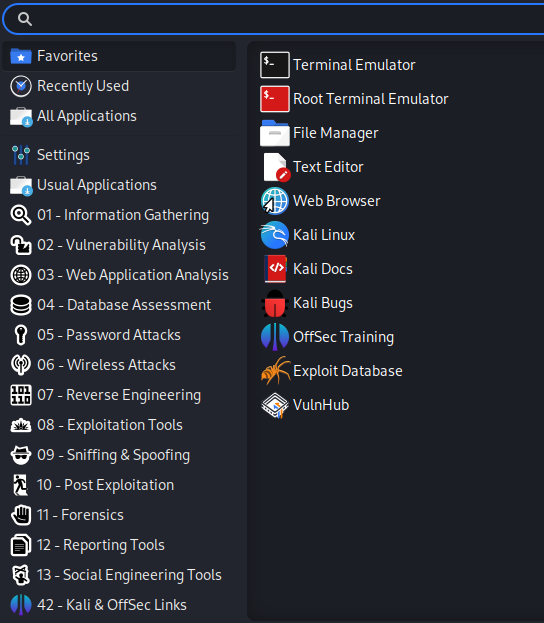Browse All Applications label
The width and height of the screenshot is (544, 623).
click(x=87, y=116)
